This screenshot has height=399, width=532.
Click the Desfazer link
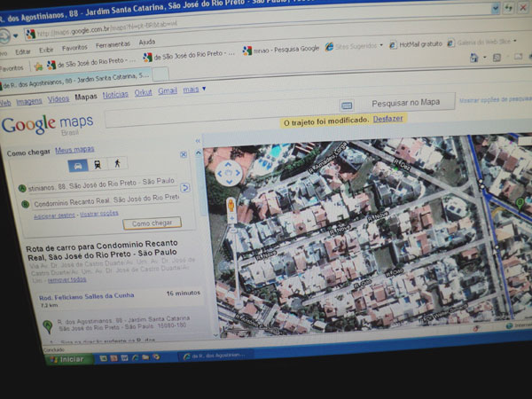[387, 119]
